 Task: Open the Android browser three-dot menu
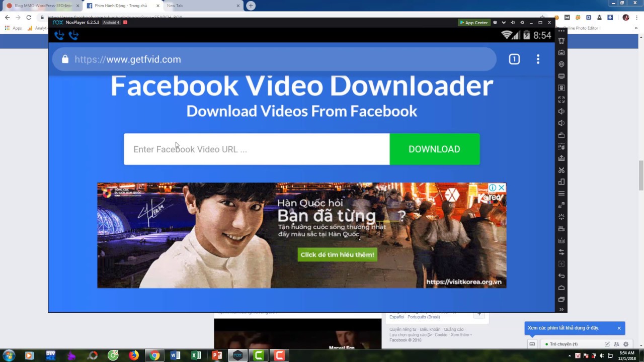538,59
